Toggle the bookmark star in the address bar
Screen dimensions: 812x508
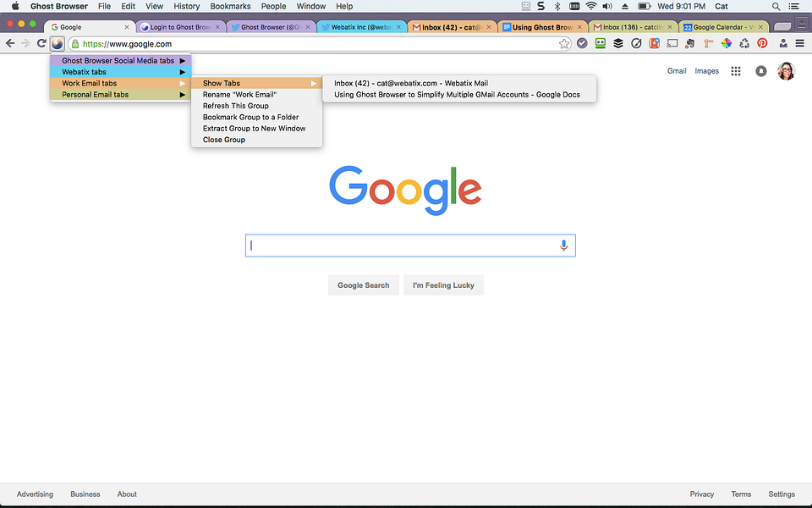564,42
